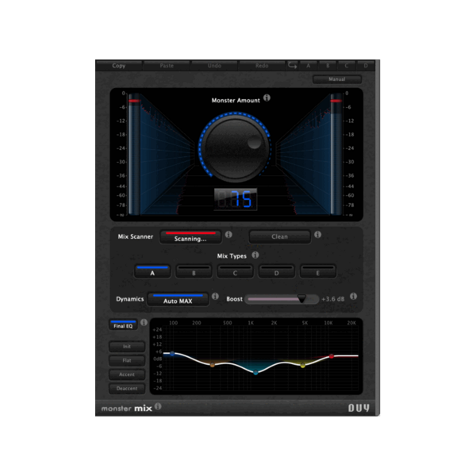This screenshot has width=476, height=476.
Task: Click the monster mix logo text
Action: point(127,409)
